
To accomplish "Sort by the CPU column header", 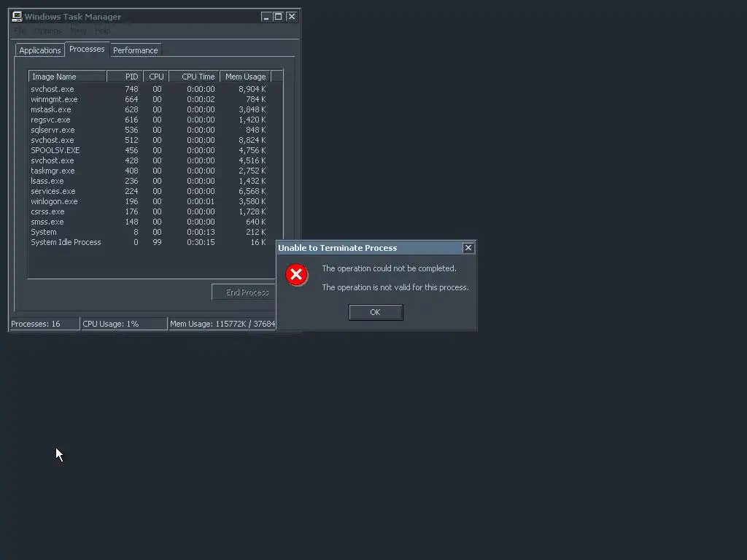I will tap(156, 77).
